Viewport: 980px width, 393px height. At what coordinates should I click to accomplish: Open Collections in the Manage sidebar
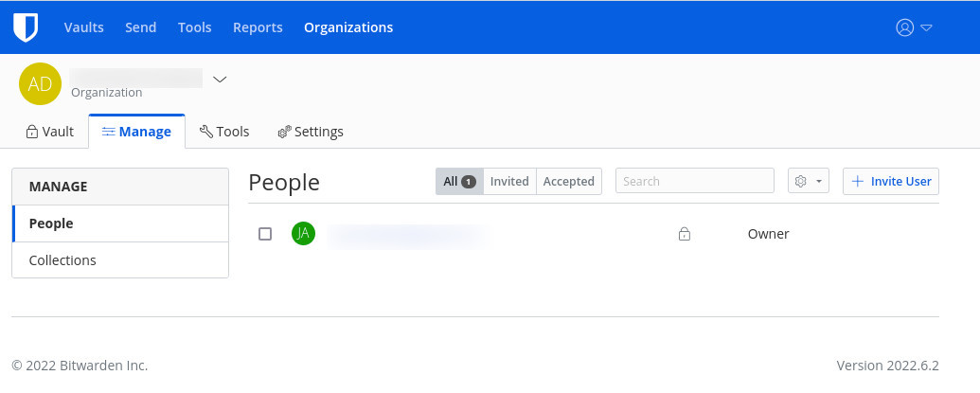coord(62,260)
